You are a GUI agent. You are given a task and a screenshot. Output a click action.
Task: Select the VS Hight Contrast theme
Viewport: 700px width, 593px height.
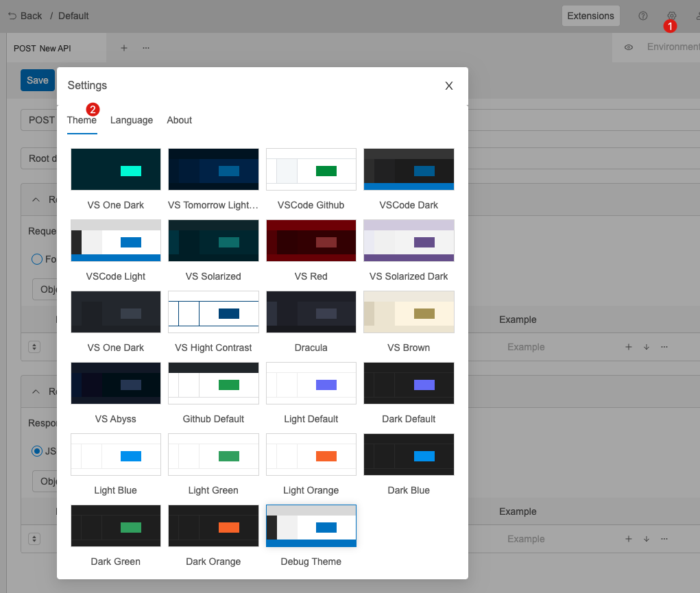click(213, 312)
